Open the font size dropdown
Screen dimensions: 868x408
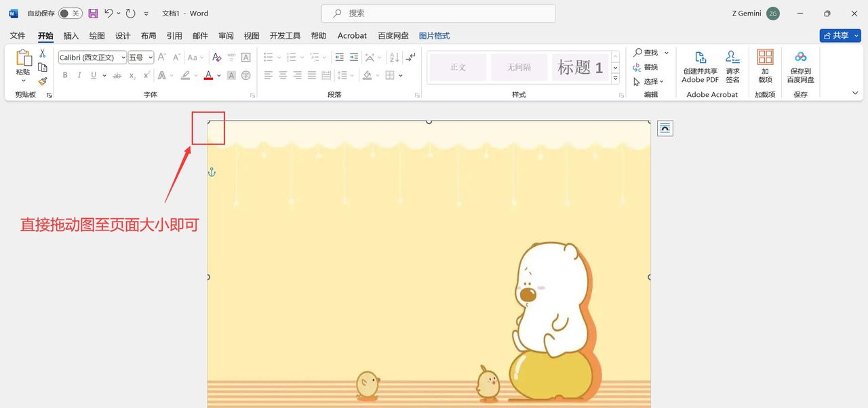pyautogui.click(x=151, y=58)
